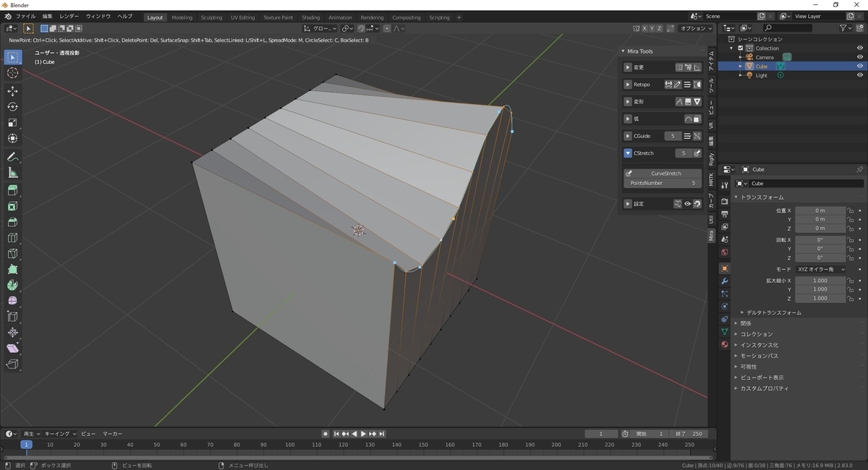This screenshot has height=470, width=868.
Task: Pin the Cube properties context
Action: pyautogui.click(x=859, y=169)
